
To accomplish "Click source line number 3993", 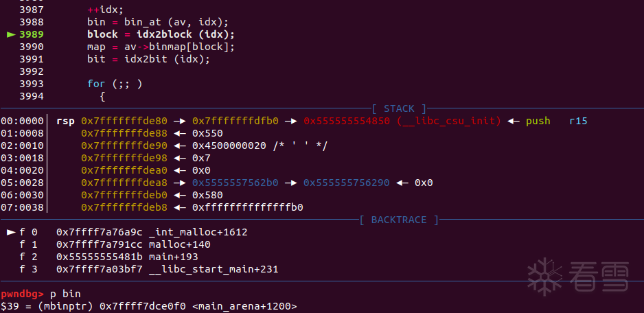I will tap(32, 84).
